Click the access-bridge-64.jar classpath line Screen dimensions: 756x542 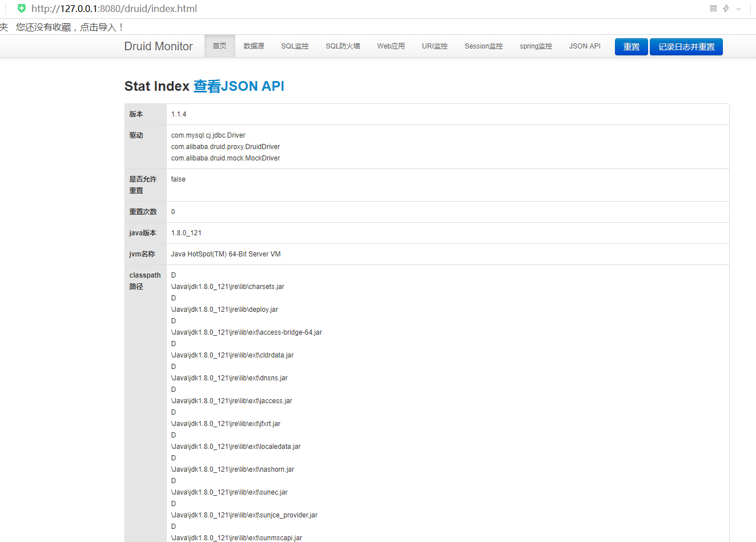click(247, 332)
